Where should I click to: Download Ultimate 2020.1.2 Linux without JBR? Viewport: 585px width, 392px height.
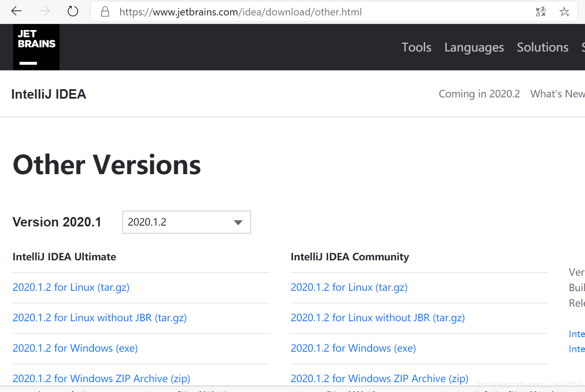click(100, 318)
